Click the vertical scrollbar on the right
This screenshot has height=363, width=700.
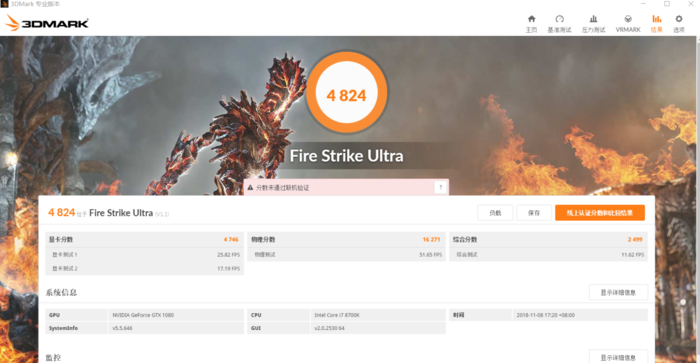point(697,199)
